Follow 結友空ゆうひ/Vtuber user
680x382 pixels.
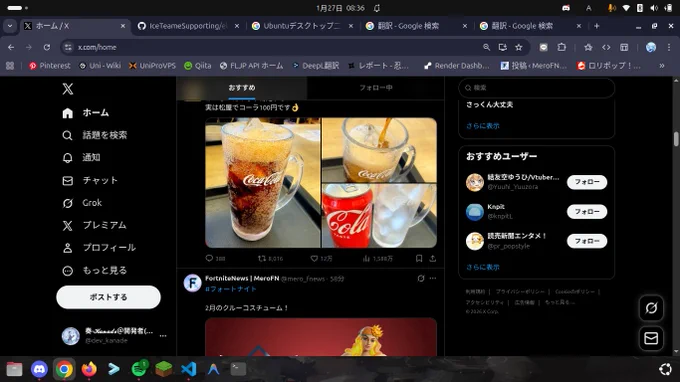point(587,182)
